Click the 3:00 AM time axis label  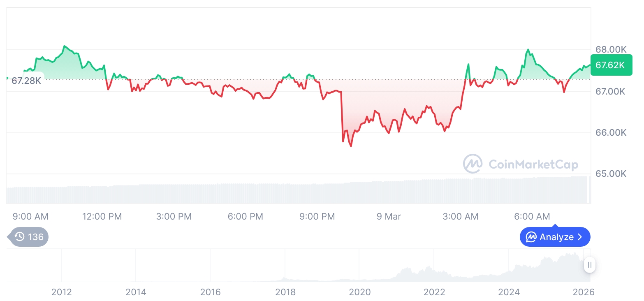click(x=461, y=216)
